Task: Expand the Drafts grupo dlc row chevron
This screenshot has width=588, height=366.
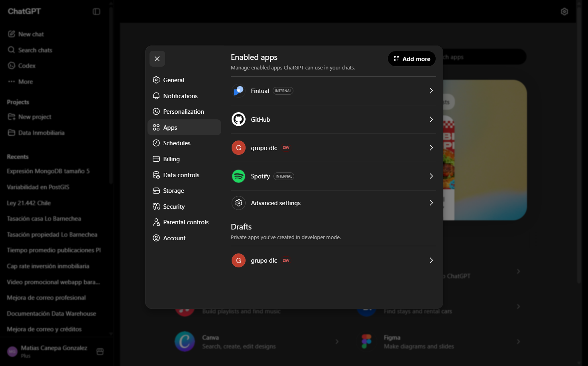Action: (x=431, y=260)
